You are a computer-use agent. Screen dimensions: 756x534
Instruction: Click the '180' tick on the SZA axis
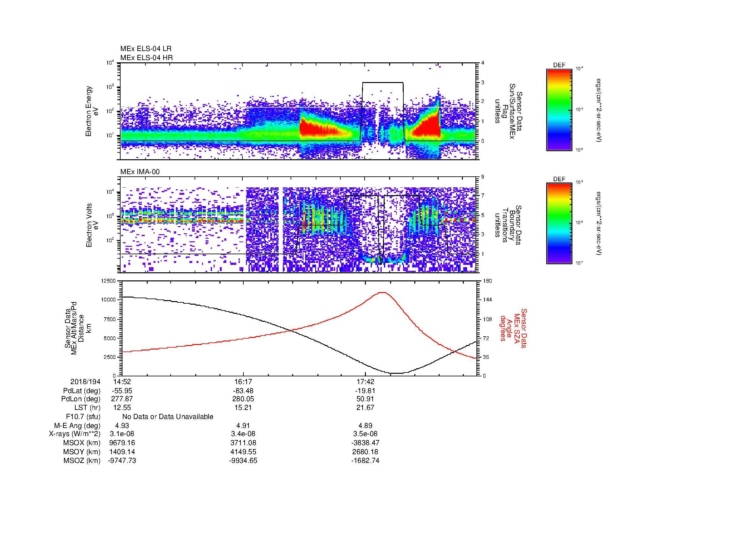click(488, 281)
